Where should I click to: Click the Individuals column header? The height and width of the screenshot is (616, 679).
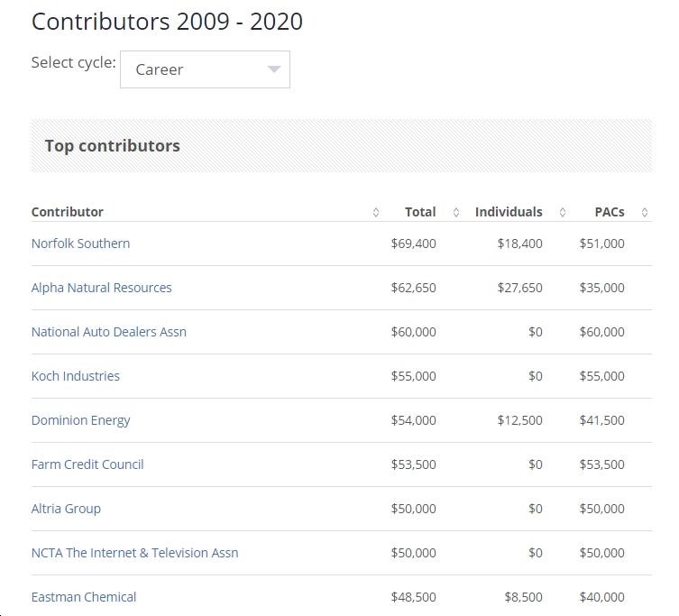(509, 212)
